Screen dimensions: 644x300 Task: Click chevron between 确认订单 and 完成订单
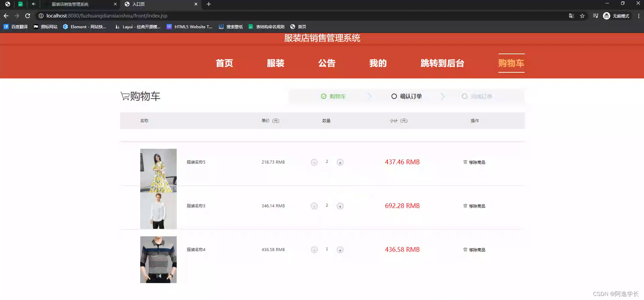[442, 96]
